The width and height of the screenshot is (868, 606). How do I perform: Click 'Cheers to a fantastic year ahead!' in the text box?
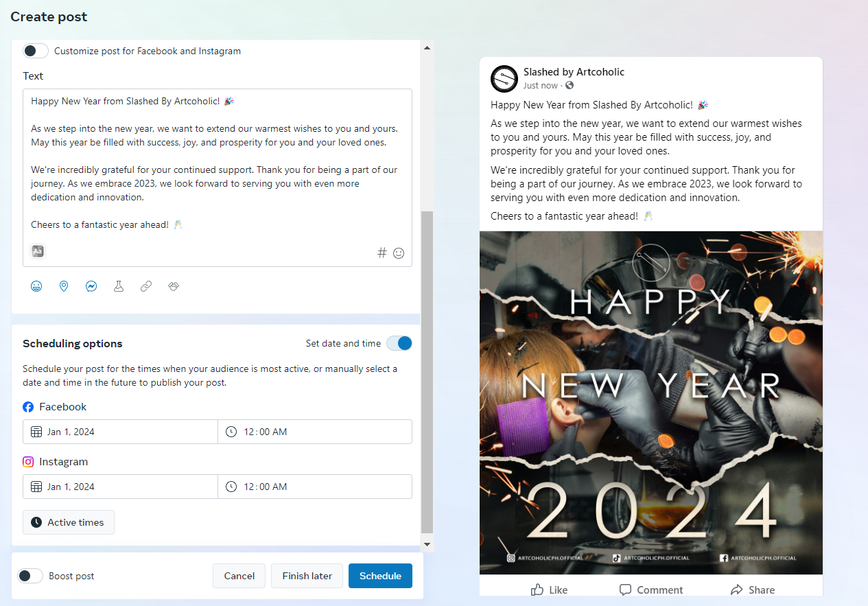pos(99,224)
